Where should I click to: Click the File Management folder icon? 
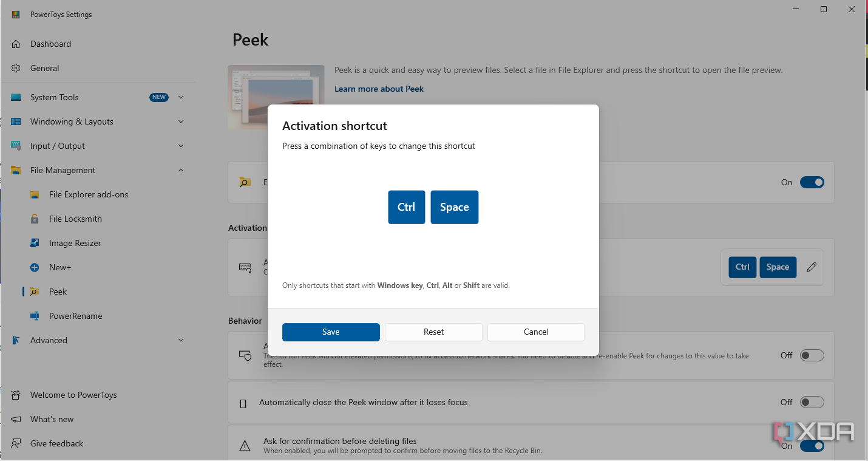pyautogui.click(x=16, y=170)
